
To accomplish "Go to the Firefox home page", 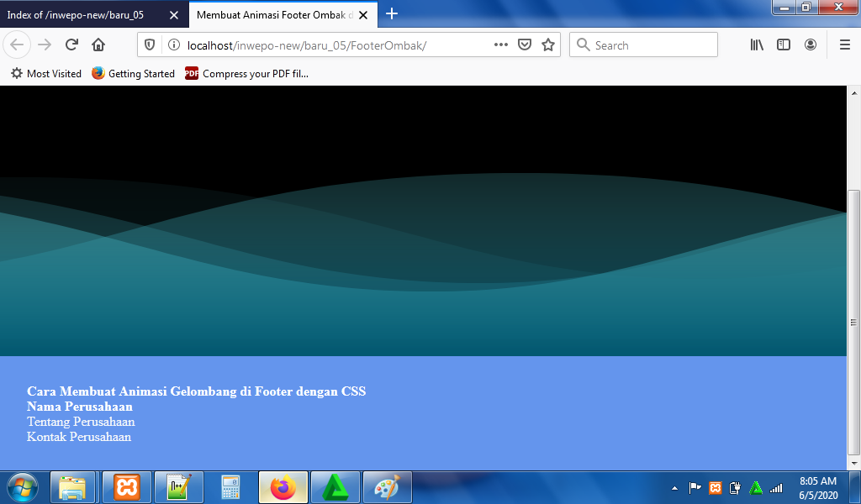I will [x=98, y=45].
